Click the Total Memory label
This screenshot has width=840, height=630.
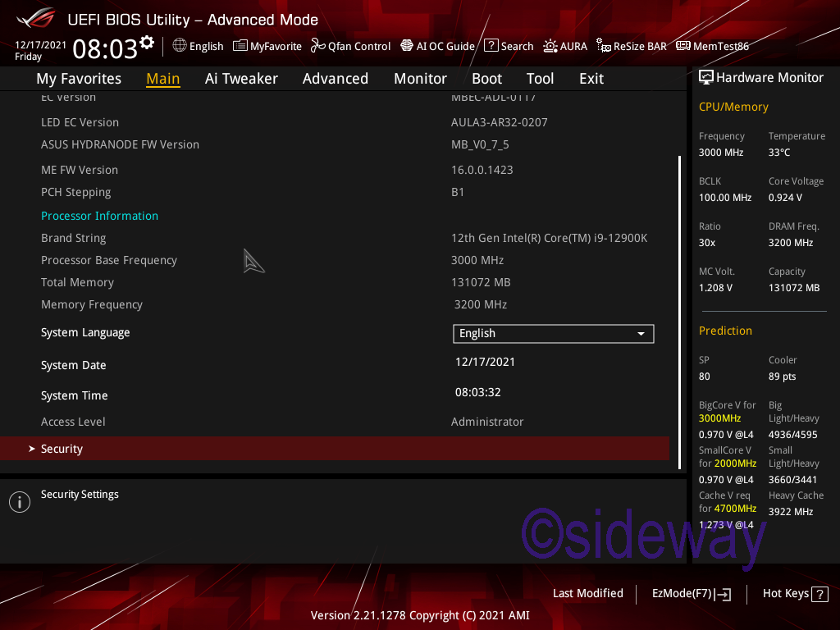tap(77, 282)
